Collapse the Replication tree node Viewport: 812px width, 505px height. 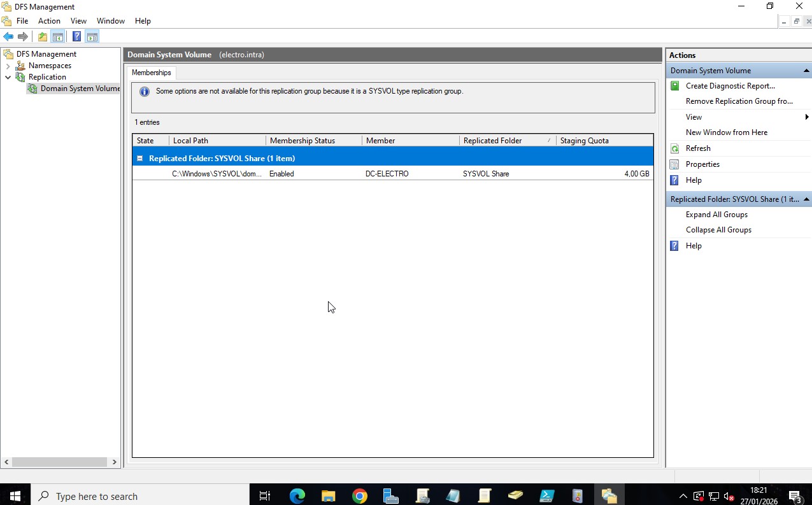pyautogui.click(x=8, y=77)
